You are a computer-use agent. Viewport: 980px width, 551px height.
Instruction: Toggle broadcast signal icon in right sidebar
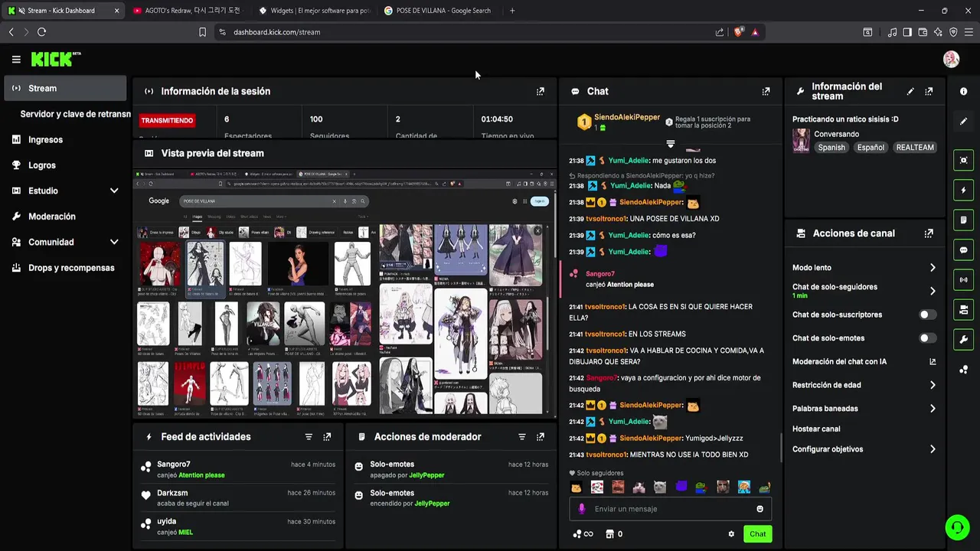click(x=963, y=279)
